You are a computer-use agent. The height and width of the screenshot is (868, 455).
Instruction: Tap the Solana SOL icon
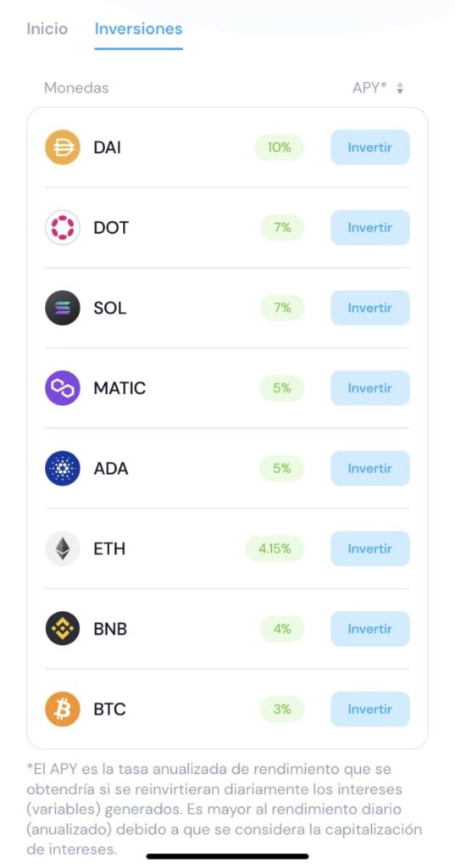[63, 308]
